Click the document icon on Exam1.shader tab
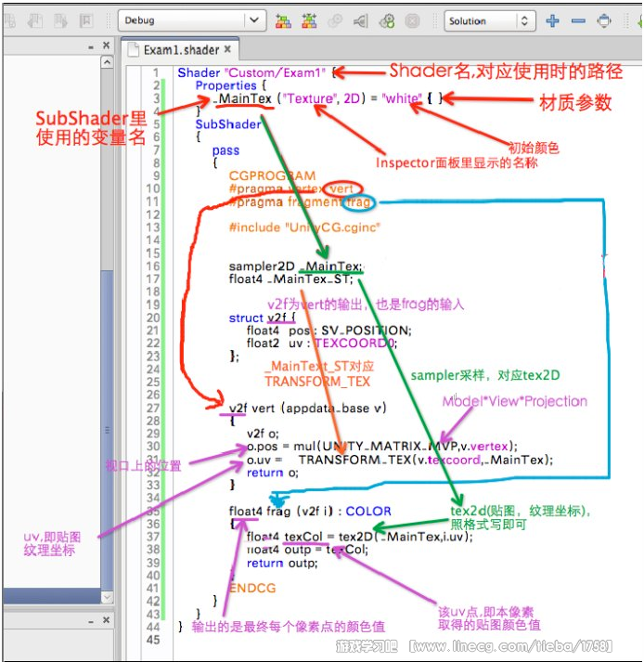This screenshot has width=644, height=662. [134, 50]
